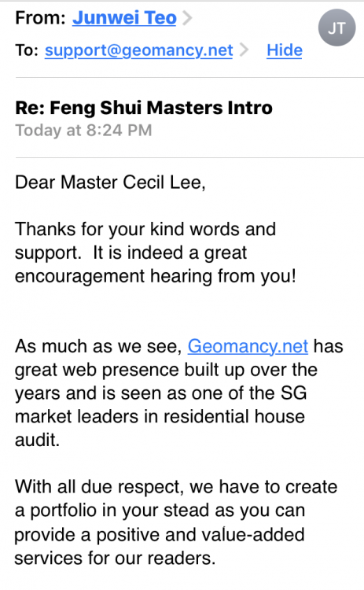Screen dimensions: 364x590
Task: Click the chevron beside Junwei Teo
Action: coord(187,17)
